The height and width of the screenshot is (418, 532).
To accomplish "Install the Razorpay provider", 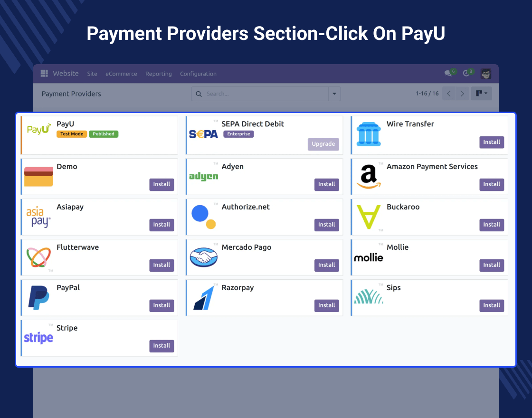I will point(327,305).
